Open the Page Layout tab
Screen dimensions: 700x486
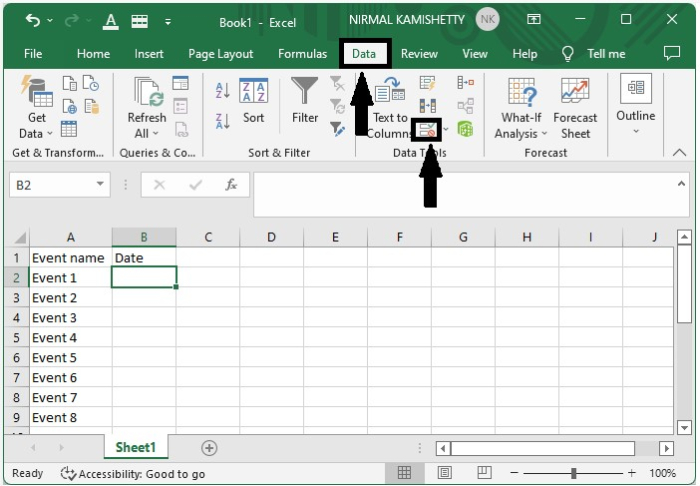pyautogui.click(x=221, y=54)
